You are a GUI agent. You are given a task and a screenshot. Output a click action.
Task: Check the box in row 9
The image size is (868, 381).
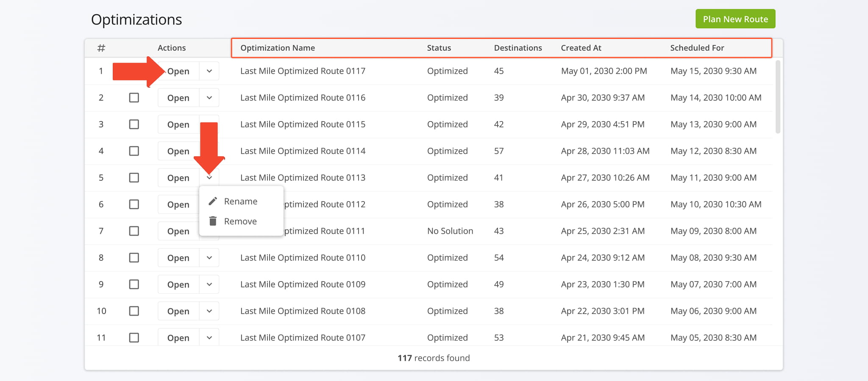pos(134,284)
